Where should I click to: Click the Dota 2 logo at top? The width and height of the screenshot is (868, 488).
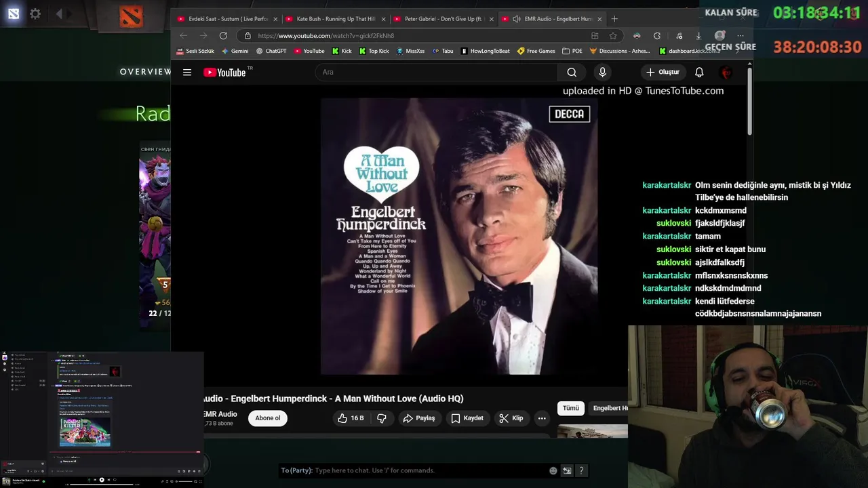[x=131, y=15]
